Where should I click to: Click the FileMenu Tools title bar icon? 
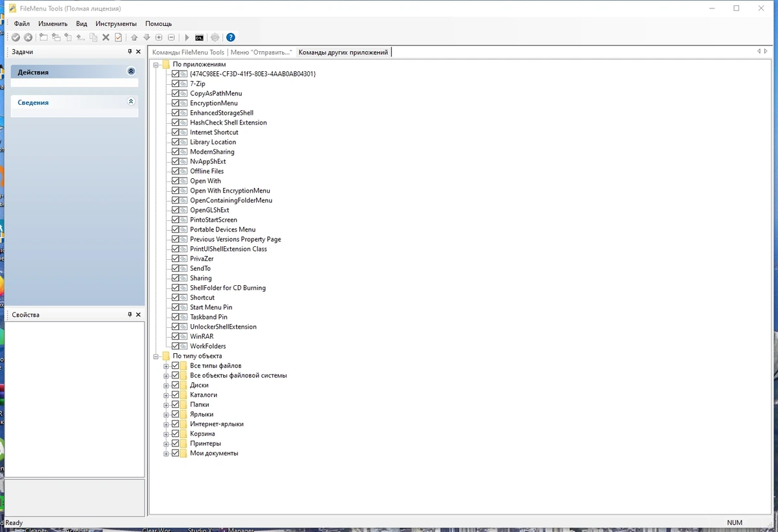coord(12,8)
